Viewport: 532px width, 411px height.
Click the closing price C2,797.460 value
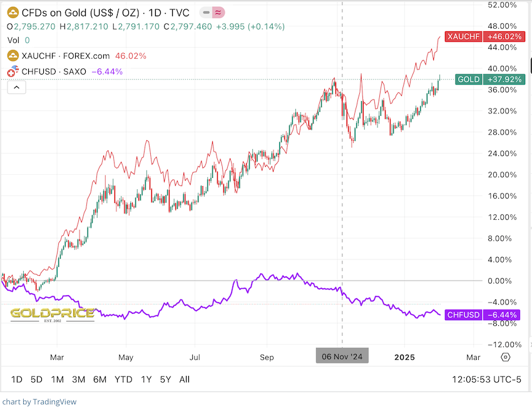pos(188,26)
